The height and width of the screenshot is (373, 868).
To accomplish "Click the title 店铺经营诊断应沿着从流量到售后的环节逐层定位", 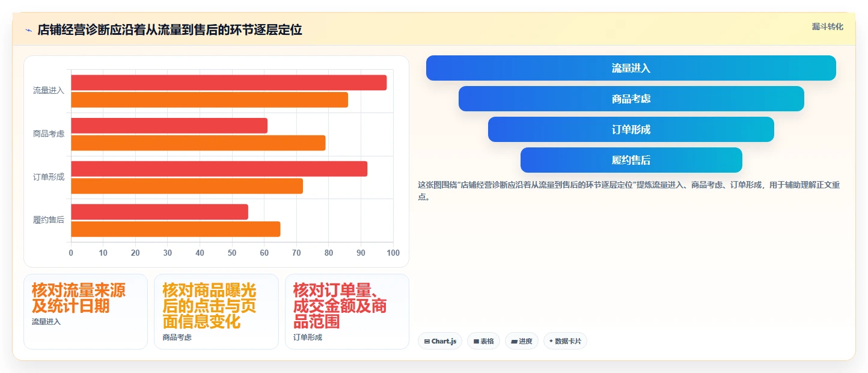I will coord(170,29).
